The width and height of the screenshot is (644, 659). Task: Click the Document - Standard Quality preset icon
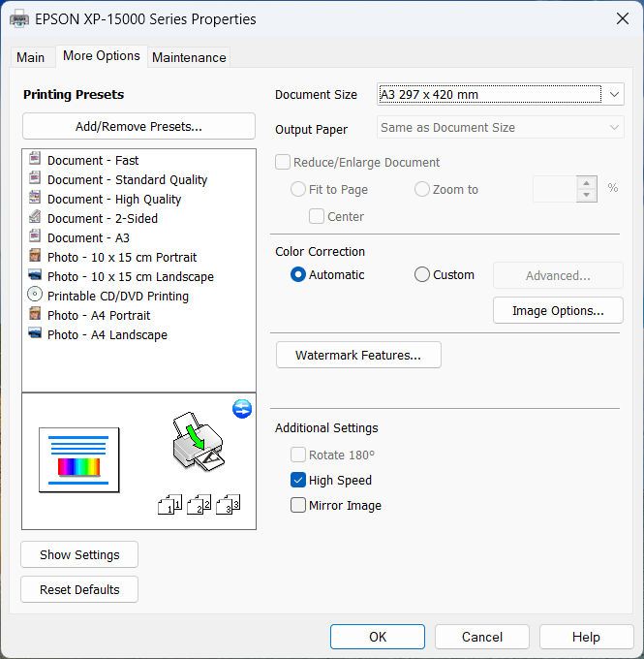click(35, 177)
